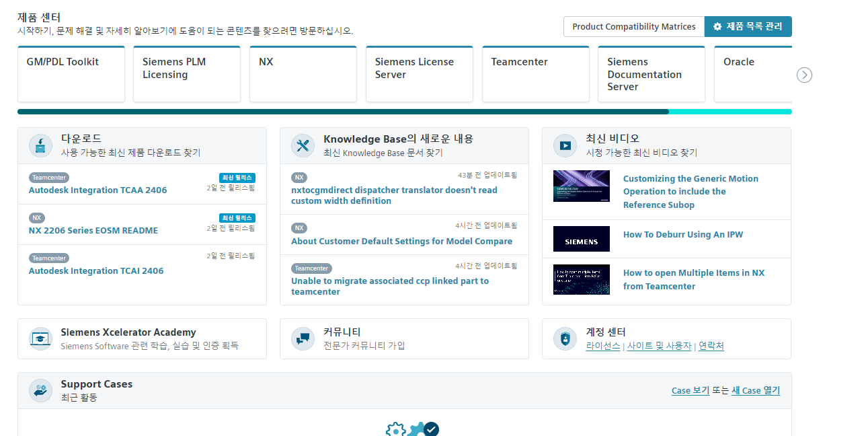Viewport: 868px width, 436px height.
Task: Click Teamcenter tag above Autodesk Integration TCAA
Action: [49, 178]
